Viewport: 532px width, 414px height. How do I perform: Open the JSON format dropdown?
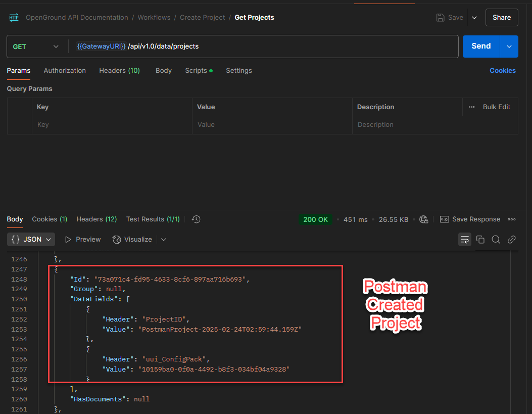[x=31, y=240]
